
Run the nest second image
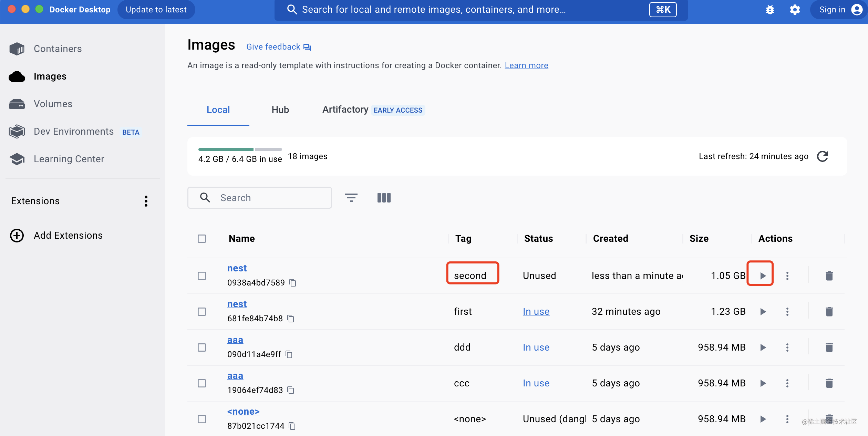[x=763, y=276]
